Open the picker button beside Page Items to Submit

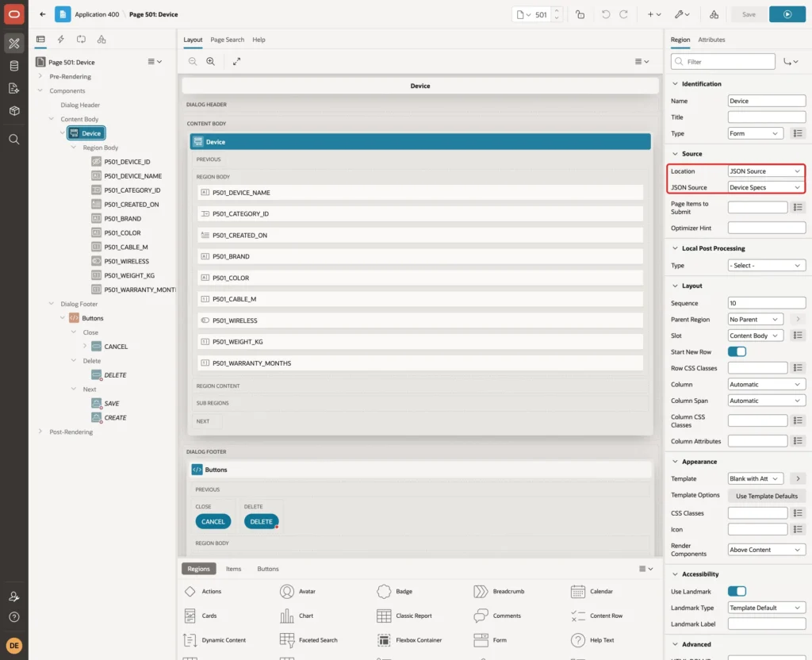click(x=798, y=207)
